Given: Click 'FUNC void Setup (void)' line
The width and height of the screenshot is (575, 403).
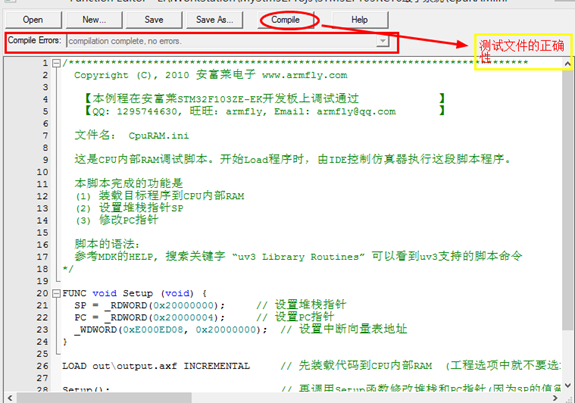Looking at the screenshot, I should click(128, 293).
